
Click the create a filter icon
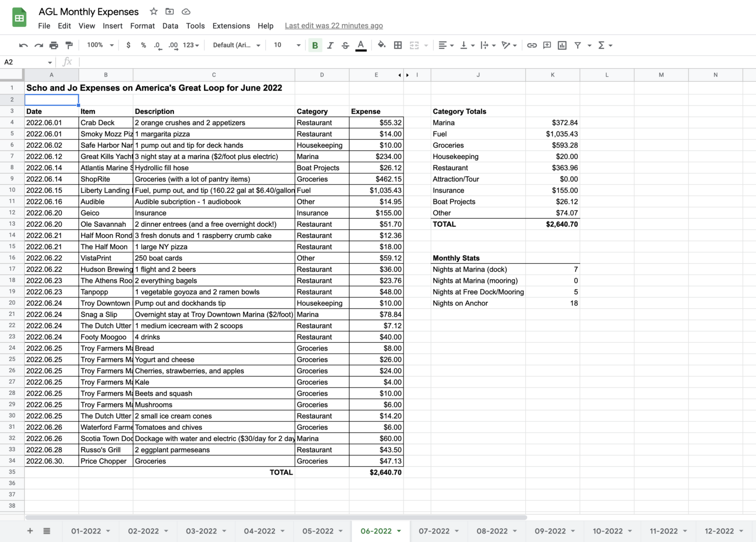[578, 45]
